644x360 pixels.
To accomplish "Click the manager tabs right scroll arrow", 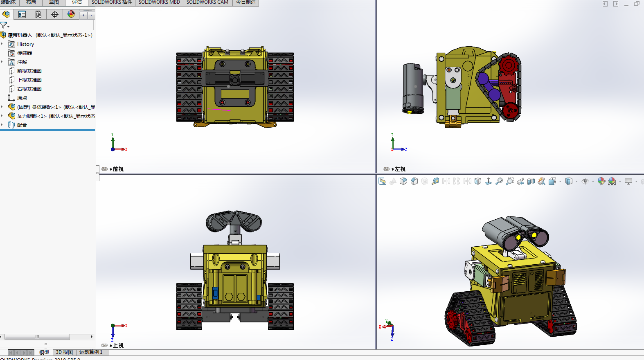I will [91, 15].
